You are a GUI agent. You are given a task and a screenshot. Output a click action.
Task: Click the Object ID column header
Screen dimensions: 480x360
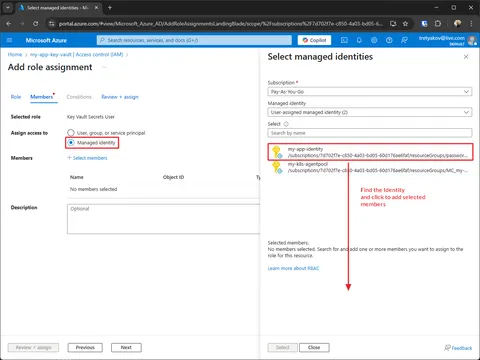pos(173,177)
